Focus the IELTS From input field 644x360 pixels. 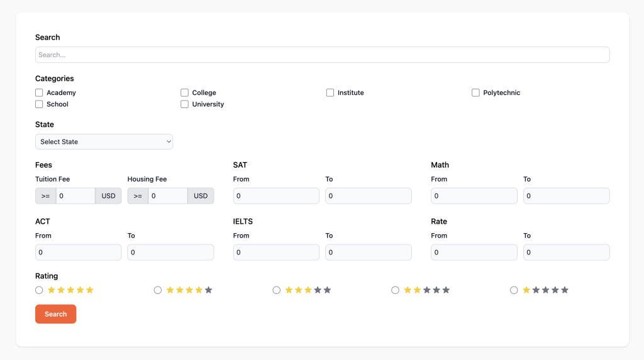tap(276, 253)
